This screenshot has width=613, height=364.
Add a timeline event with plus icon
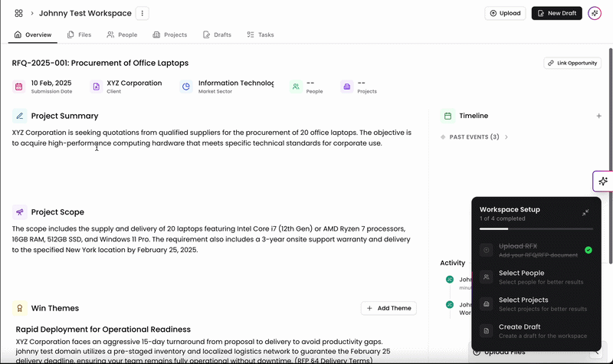(598, 116)
